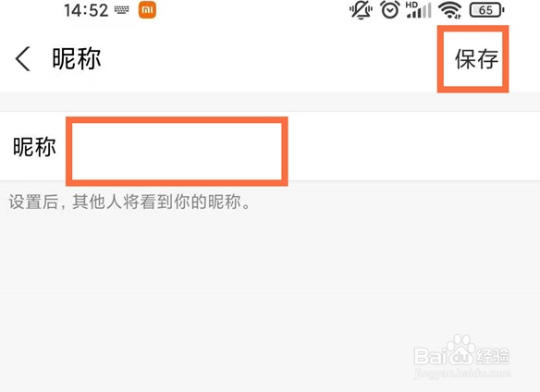Tap the 昵称 page title
The image size is (540, 392).
click(x=77, y=59)
